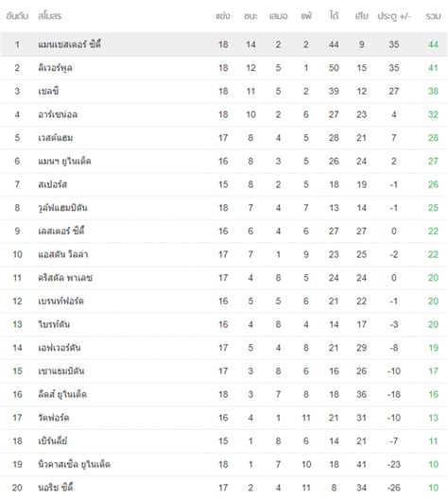Open the สเปอร์ส team row
Image resolution: width=448 pixels, height=500 pixels.
point(224,184)
